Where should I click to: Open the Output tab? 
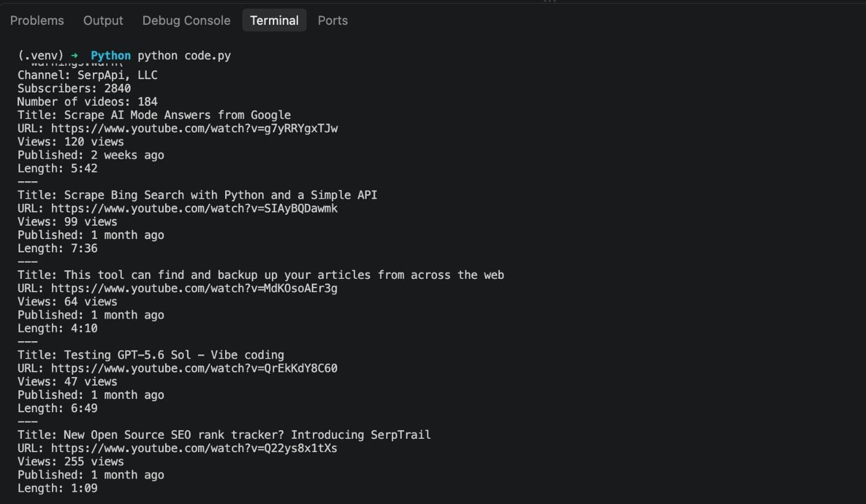[103, 20]
